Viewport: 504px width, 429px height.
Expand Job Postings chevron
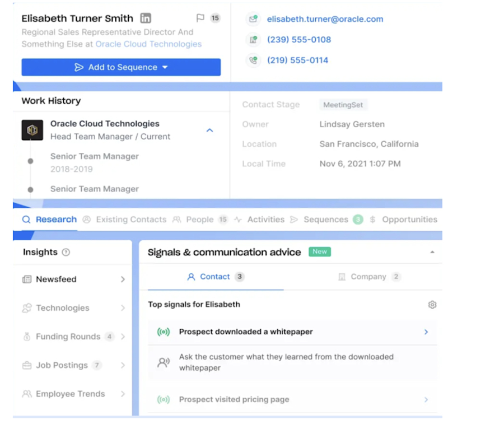(123, 365)
